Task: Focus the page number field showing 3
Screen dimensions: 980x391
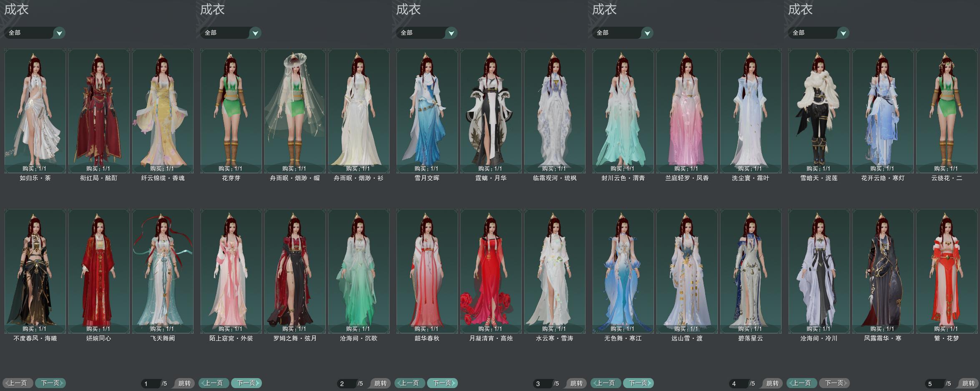Action: coord(543,383)
